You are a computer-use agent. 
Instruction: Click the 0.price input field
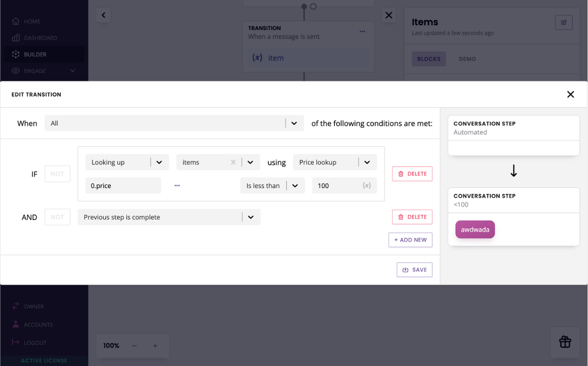pos(123,186)
